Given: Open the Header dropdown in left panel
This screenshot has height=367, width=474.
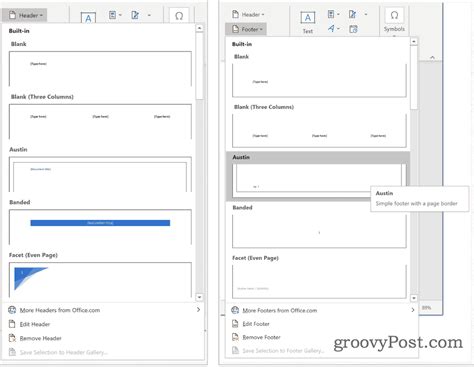Looking at the screenshot, I should click(x=25, y=15).
